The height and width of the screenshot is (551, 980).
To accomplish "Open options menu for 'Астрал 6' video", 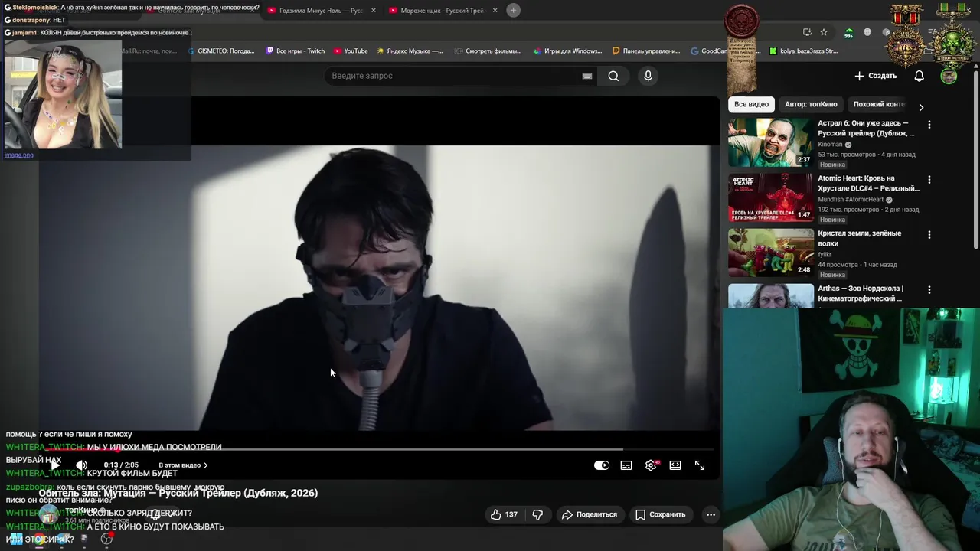I will pyautogui.click(x=929, y=124).
